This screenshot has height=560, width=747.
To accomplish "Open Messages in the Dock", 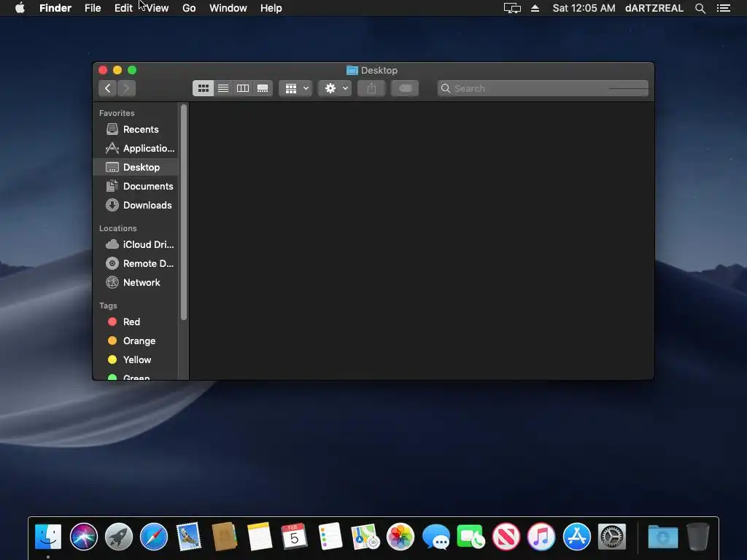I will coord(436,537).
